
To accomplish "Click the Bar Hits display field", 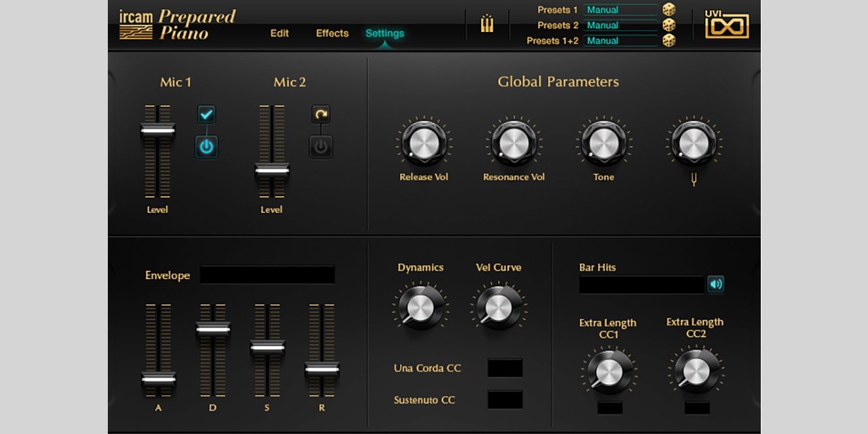I will (x=641, y=284).
